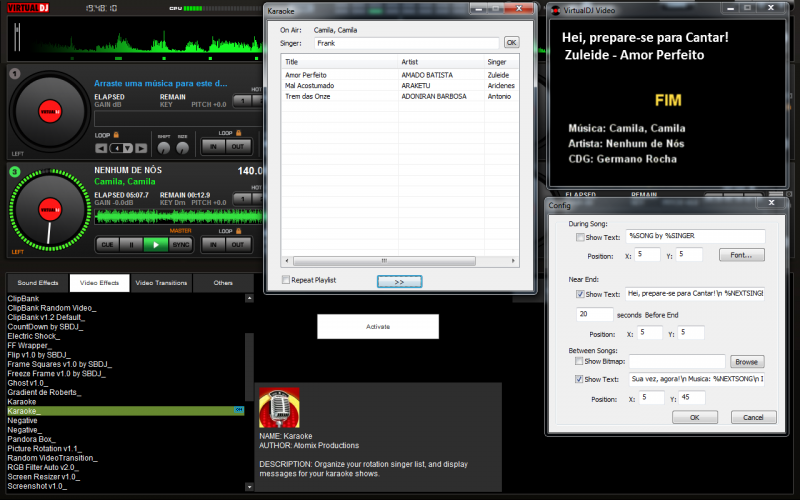
Task: Toggle Repeat Playlist checkbox
Action: point(286,280)
